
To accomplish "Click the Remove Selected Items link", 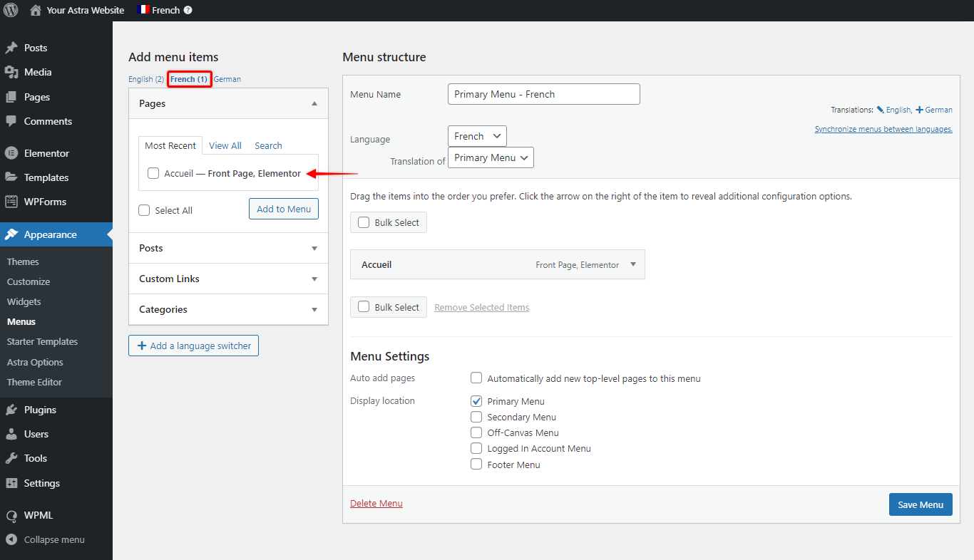I will tap(482, 307).
